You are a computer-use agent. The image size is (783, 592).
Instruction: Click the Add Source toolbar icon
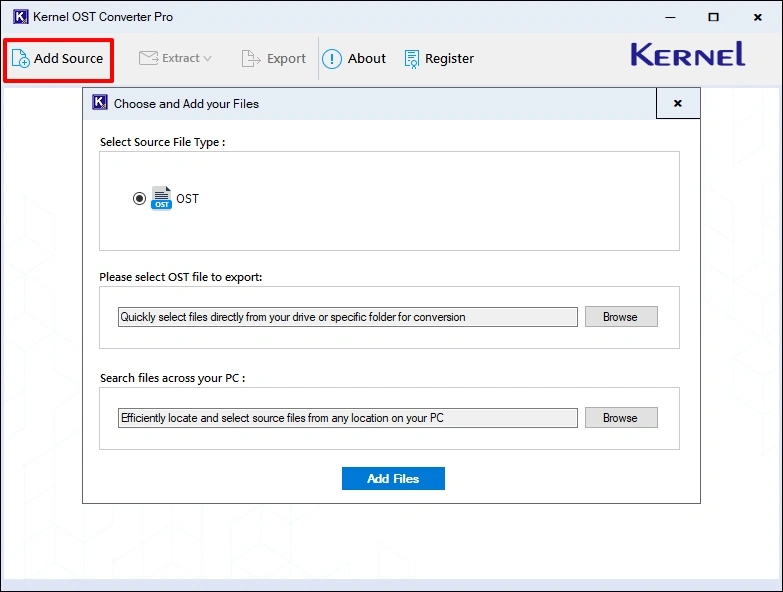point(20,59)
